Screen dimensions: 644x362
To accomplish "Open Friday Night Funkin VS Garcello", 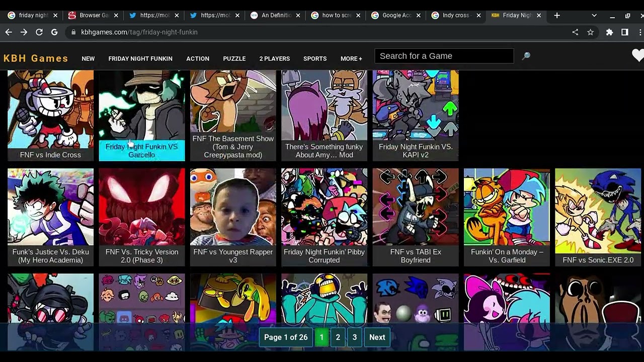I will coord(142,116).
